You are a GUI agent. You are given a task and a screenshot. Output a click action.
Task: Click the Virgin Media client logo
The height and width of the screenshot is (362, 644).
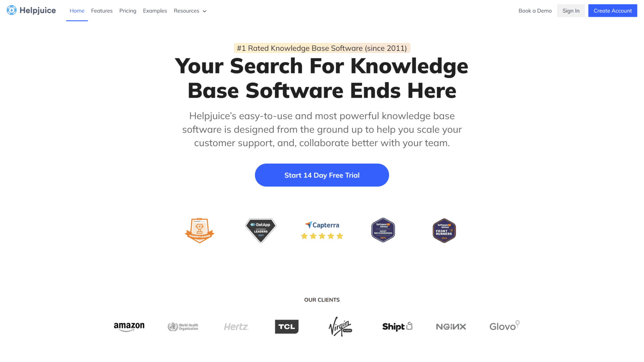[x=340, y=326]
